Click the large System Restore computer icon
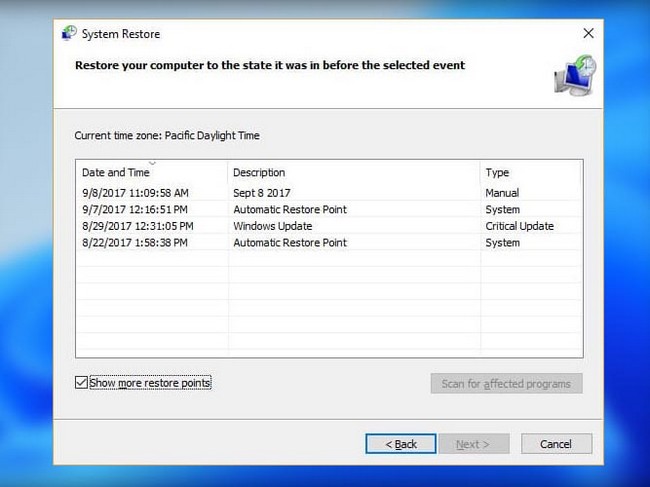 [x=575, y=76]
